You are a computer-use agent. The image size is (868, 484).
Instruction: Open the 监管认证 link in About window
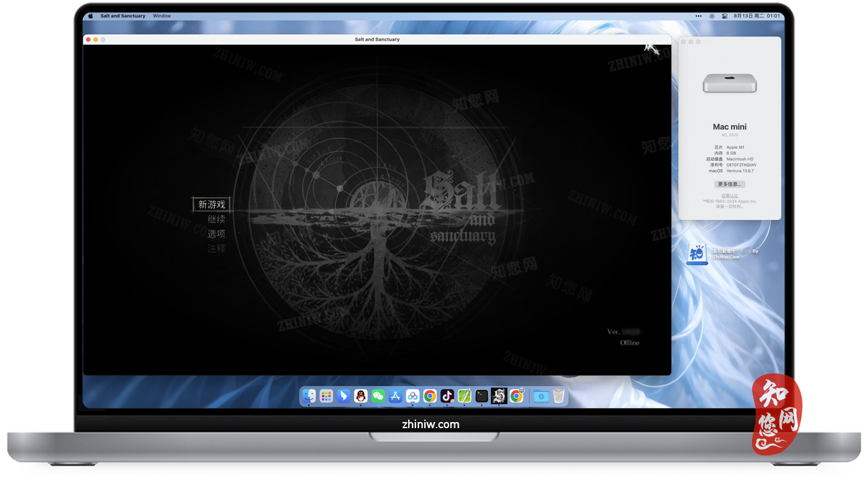tap(730, 196)
